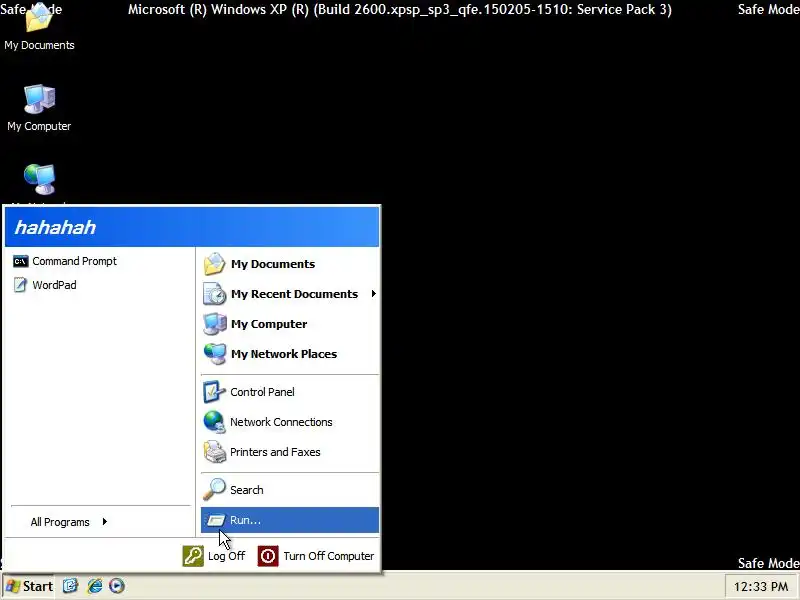
Task: Click the 12:33 PM clock
Action: pos(761,587)
